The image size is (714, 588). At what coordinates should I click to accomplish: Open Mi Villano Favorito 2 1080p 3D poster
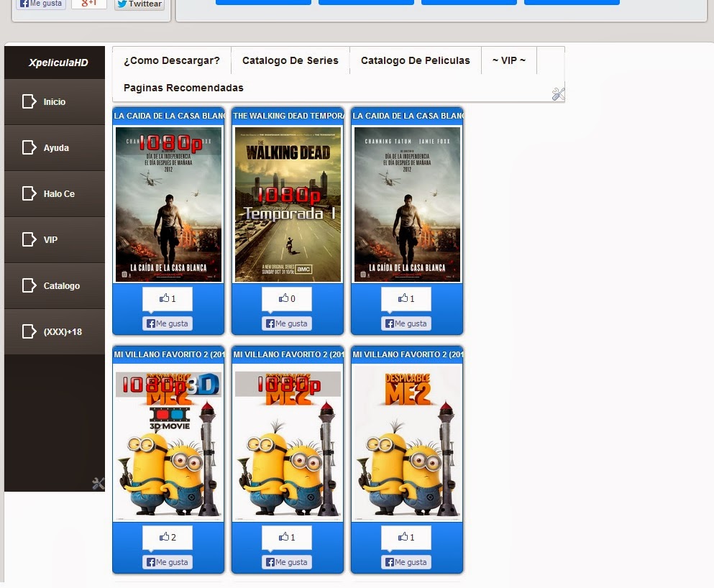pyautogui.click(x=168, y=443)
